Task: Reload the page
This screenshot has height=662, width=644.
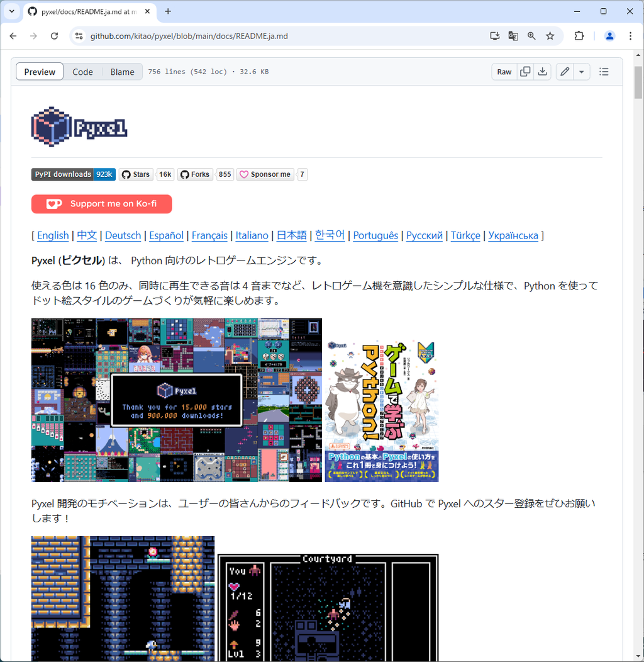Action: [x=54, y=36]
